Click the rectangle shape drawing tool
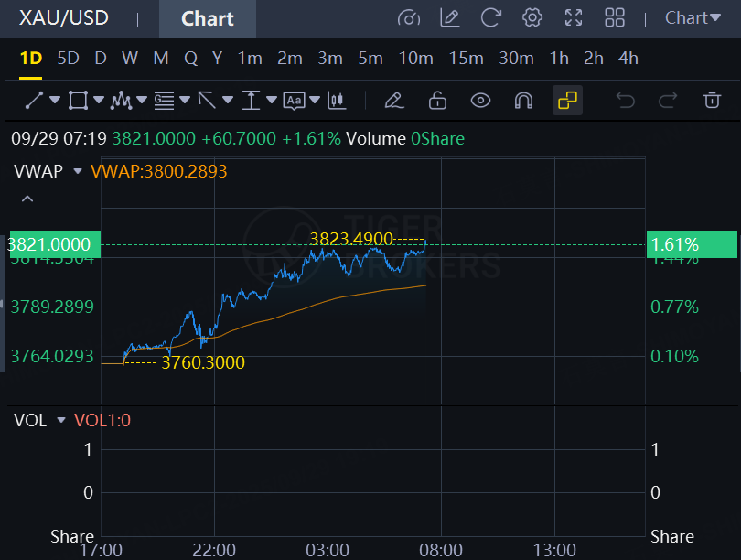The width and height of the screenshot is (741, 560). point(78,100)
